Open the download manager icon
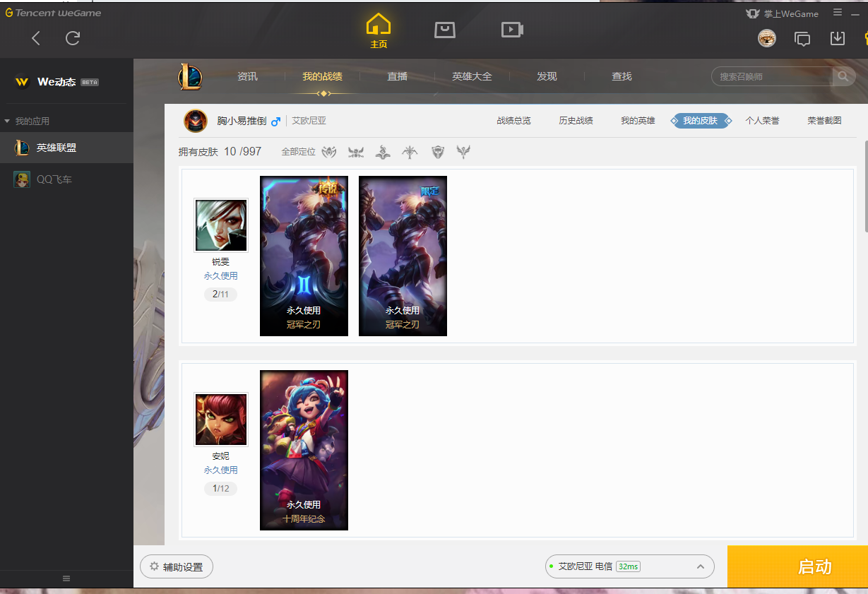Screen dimensions: 868x594 [x=838, y=38]
